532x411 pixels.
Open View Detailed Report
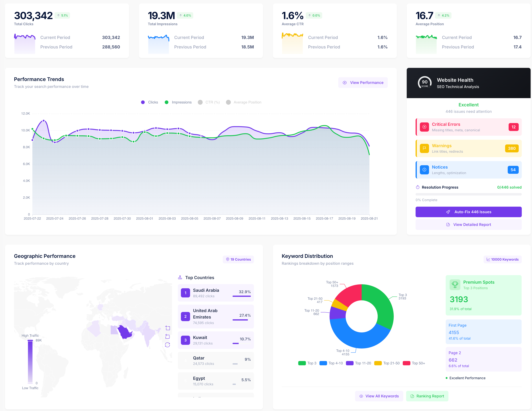click(468, 225)
